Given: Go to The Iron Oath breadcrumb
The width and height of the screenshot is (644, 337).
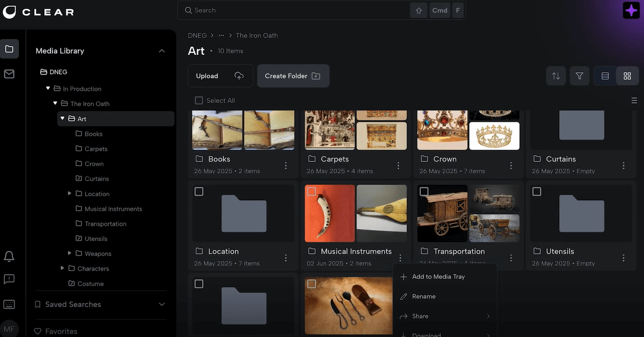Looking at the screenshot, I should 257,35.
